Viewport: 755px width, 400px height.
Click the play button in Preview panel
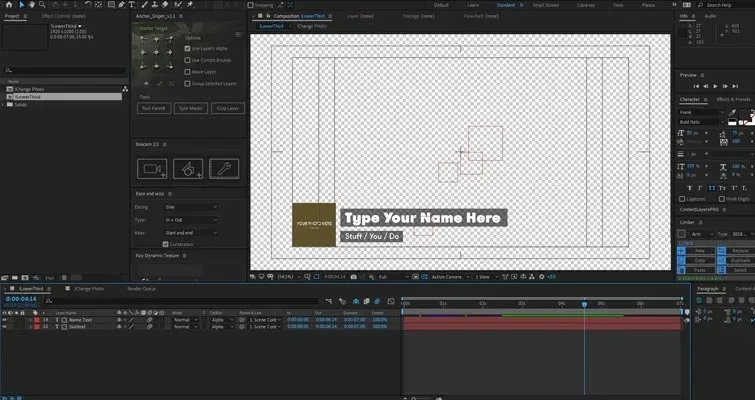click(715, 86)
